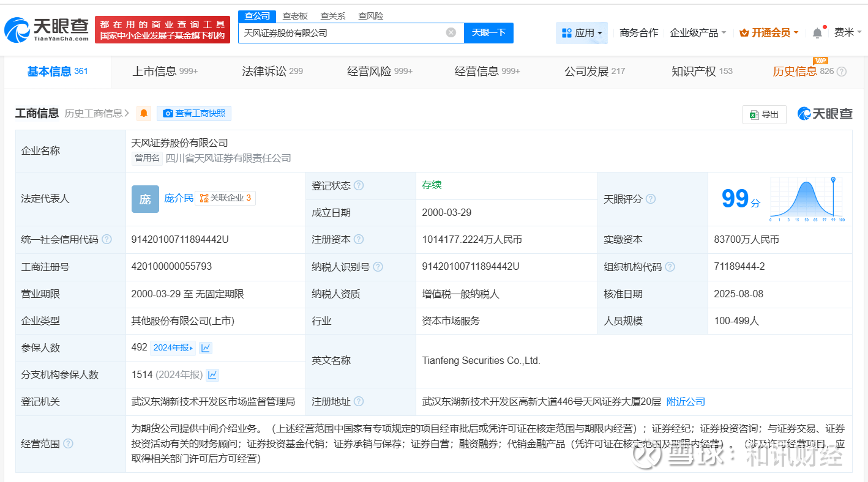Screen dimensions: 868x482
Task: Click the registration authority 武汉东湖新技术开发区市场监督管理局
Action: pos(213,402)
